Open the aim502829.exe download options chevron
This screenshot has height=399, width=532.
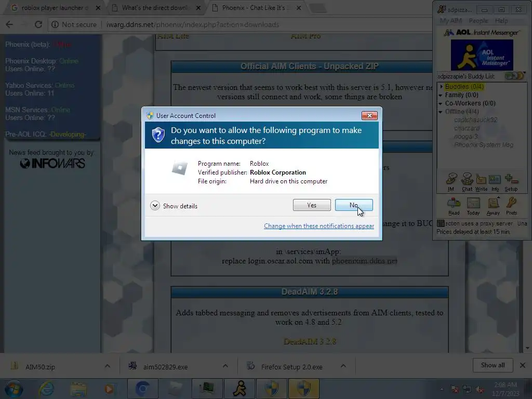[225, 366]
